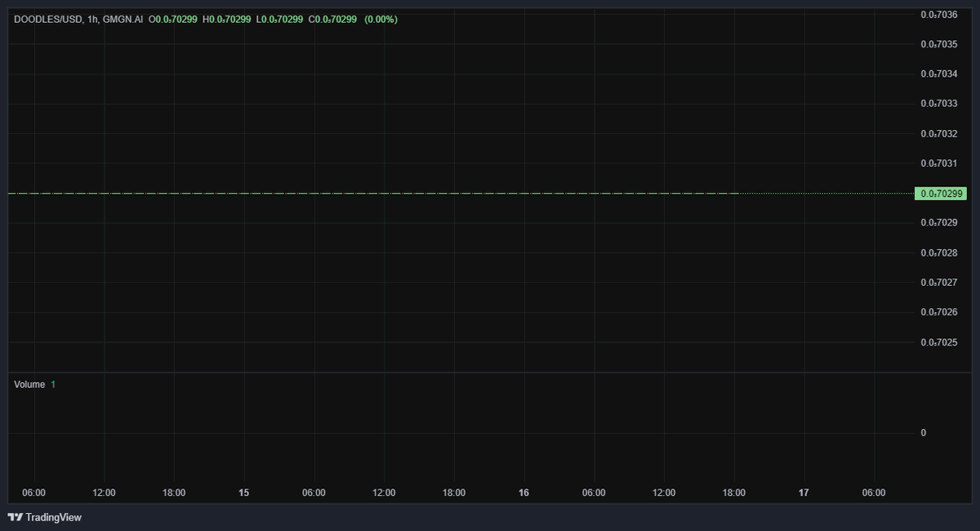
Task: Click the (0.00%) change value
Action: tap(381, 19)
